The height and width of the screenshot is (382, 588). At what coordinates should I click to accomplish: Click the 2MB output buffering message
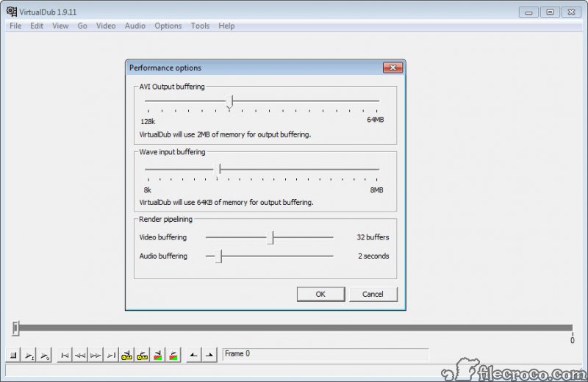(x=225, y=134)
